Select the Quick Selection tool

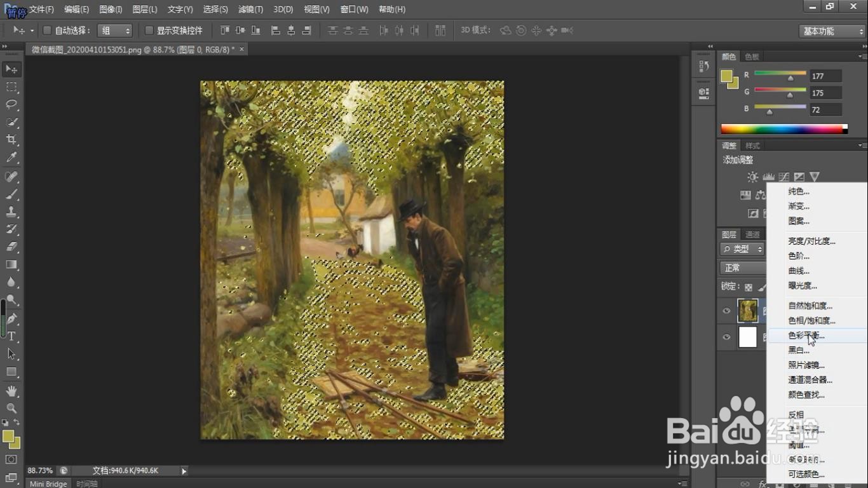[x=11, y=122]
